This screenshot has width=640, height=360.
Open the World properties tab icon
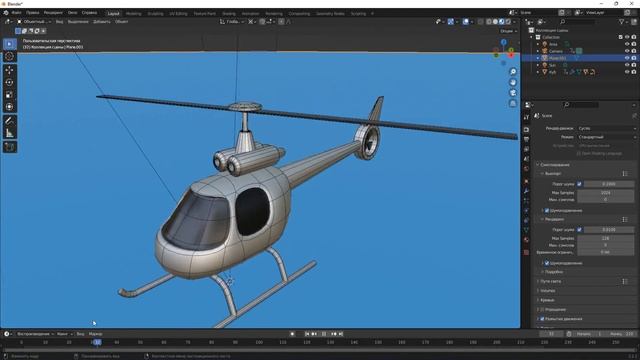coord(526,169)
